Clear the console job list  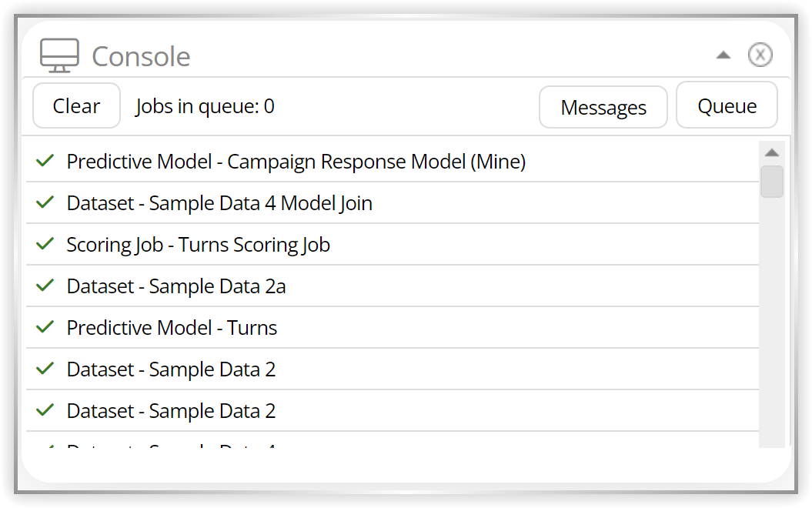(77, 105)
